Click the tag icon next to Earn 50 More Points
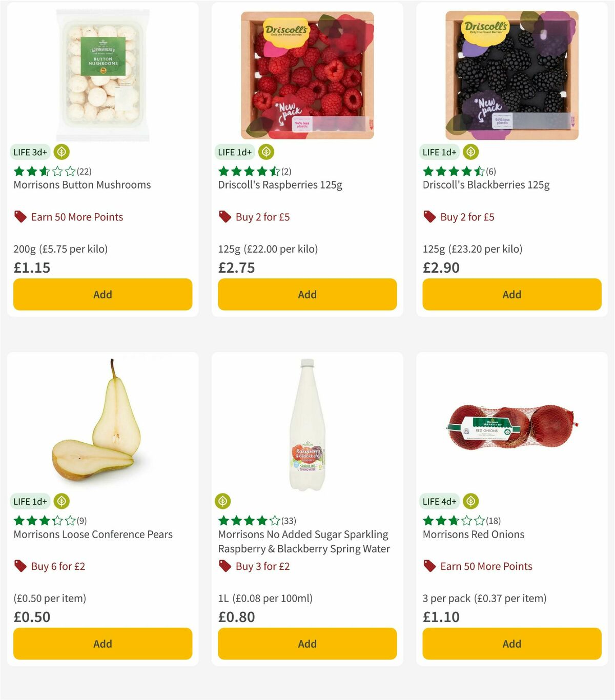 point(19,217)
